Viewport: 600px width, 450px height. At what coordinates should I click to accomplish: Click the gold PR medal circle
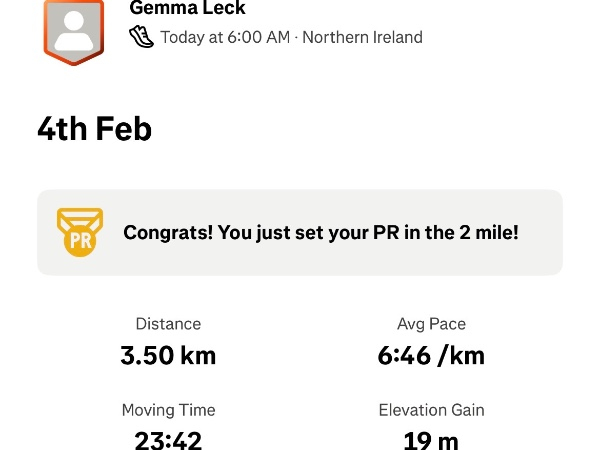(80, 241)
